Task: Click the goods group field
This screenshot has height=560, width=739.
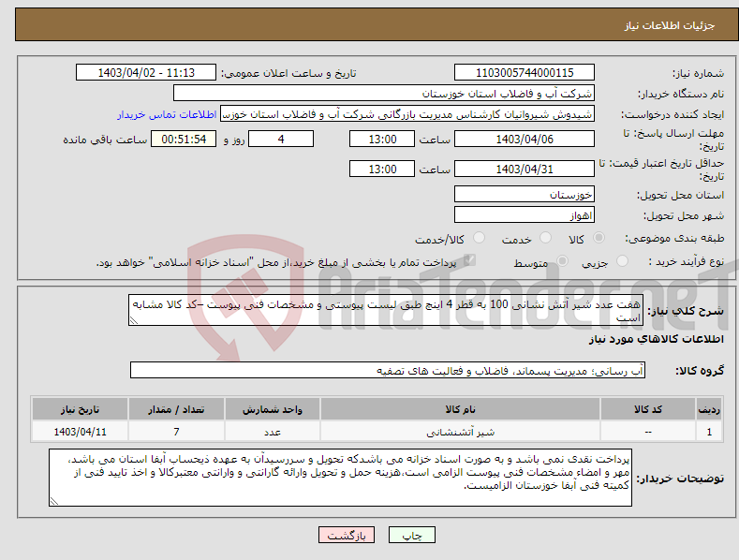Action: 388,370
